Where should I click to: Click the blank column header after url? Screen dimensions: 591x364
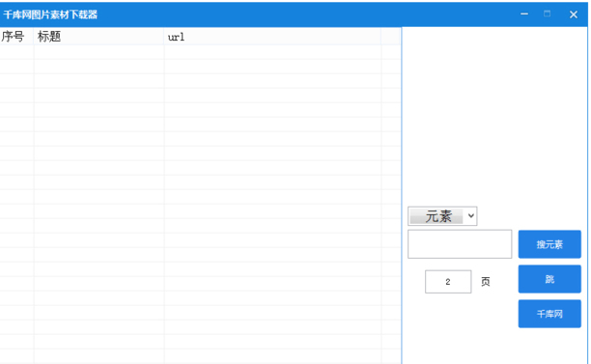(390, 37)
